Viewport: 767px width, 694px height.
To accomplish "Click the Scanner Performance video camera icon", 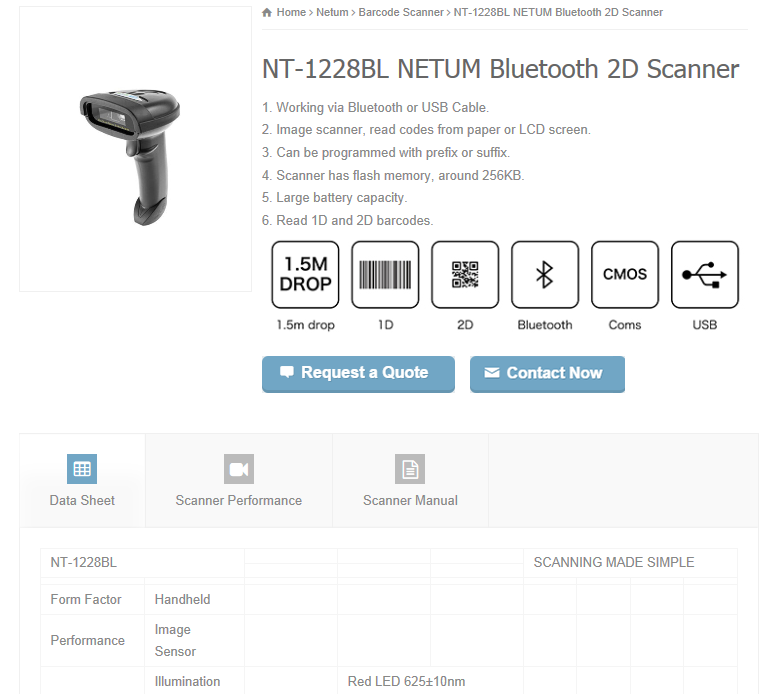I will (x=239, y=469).
